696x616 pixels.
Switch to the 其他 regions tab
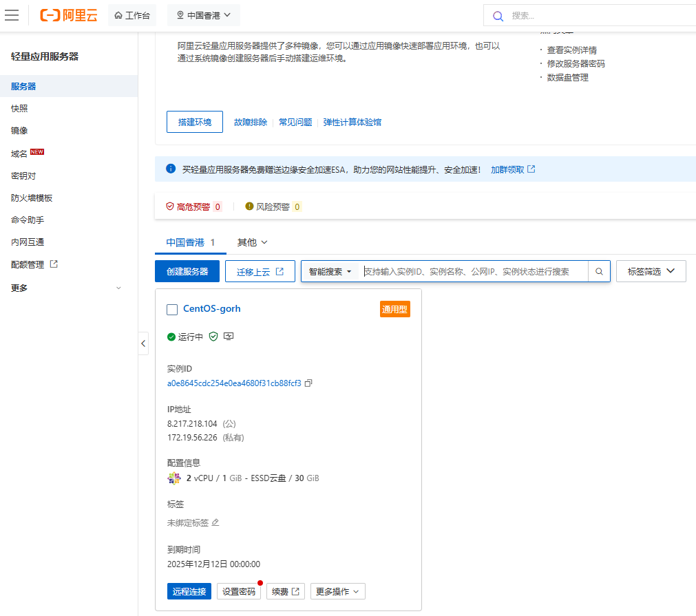pos(252,242)
